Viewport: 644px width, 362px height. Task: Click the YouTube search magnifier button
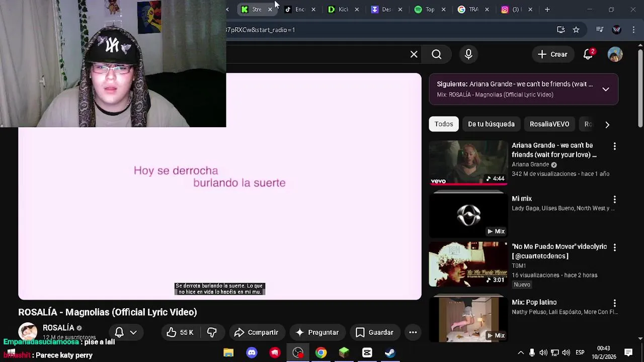coord(436,54)
